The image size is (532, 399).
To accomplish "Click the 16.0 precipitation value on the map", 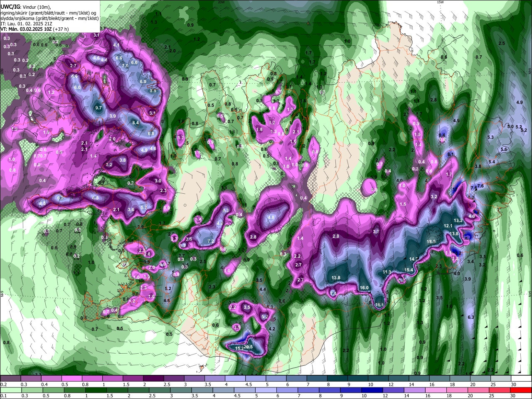I will pos(365,288).
